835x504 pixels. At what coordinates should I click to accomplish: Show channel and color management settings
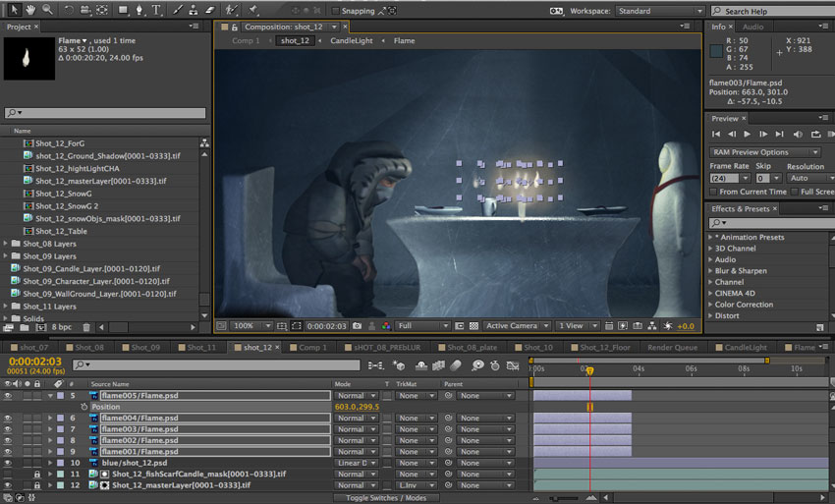(386, 326)
